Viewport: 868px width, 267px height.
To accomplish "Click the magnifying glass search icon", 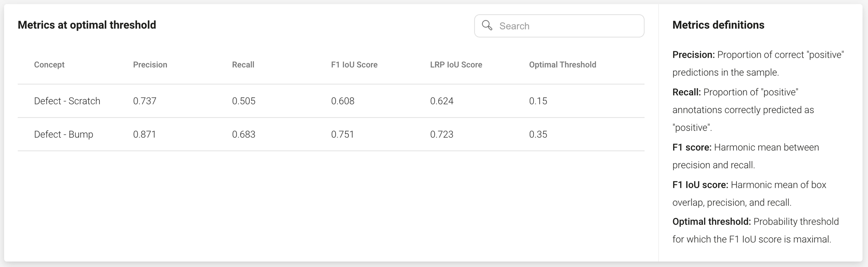I will click(487, 25).
